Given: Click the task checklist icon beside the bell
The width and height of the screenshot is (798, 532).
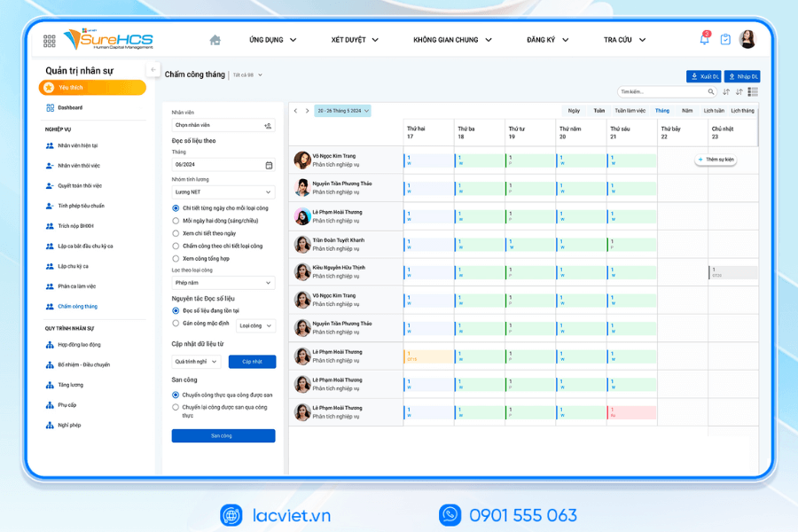Looking at the screenshot, I should pyautogui.click(x=725, y=40).
